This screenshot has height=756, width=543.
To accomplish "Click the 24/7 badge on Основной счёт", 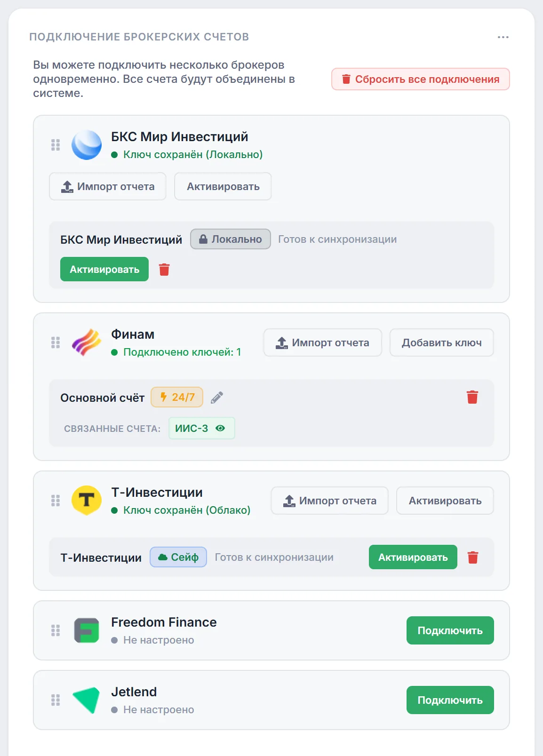I will click(177, 397).
